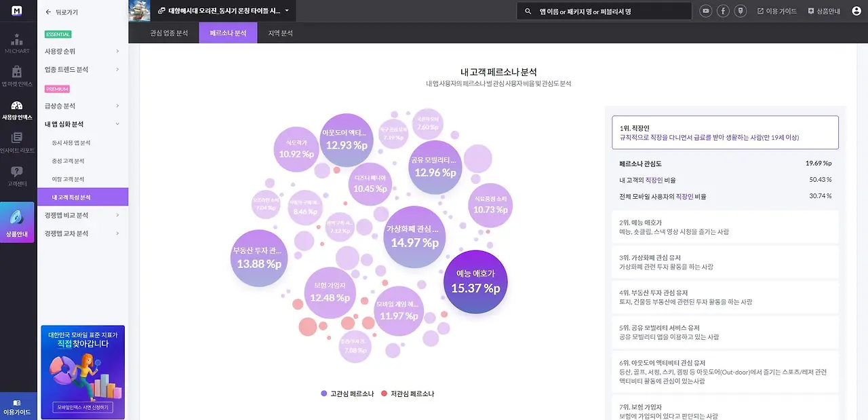Open the 상품안내 rocket tile

pos(18,221)
